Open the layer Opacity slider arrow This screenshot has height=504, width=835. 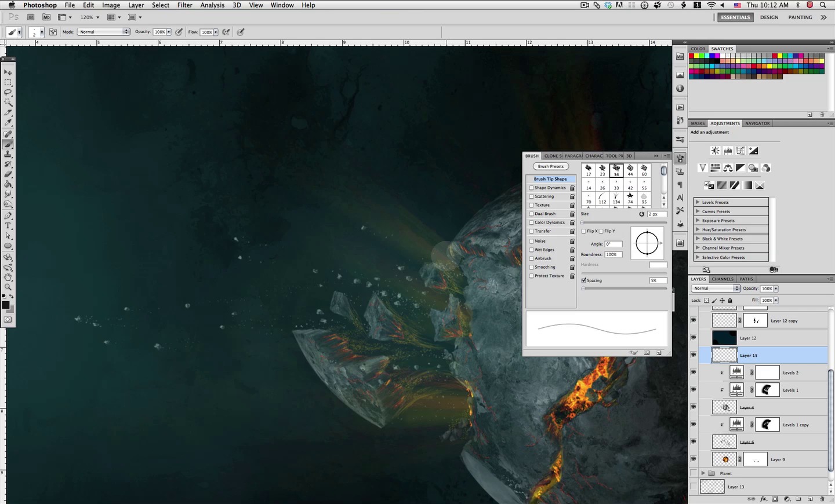(x=776, y=288)
